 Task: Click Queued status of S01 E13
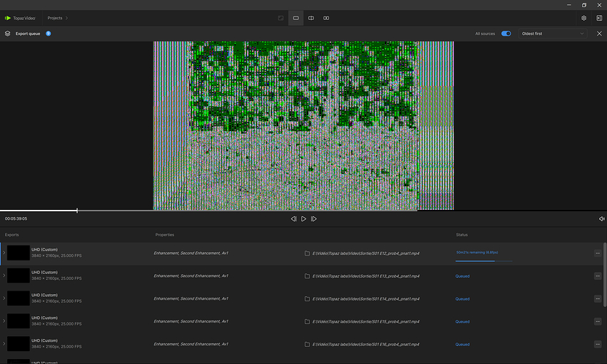tap(462, 276)
